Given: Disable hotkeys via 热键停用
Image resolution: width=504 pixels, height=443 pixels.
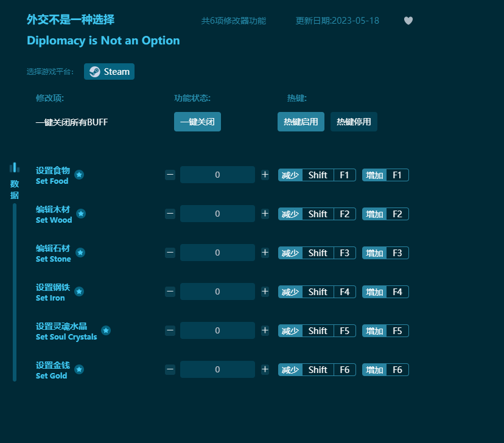Looking at the screenshot, I should 354,122.
